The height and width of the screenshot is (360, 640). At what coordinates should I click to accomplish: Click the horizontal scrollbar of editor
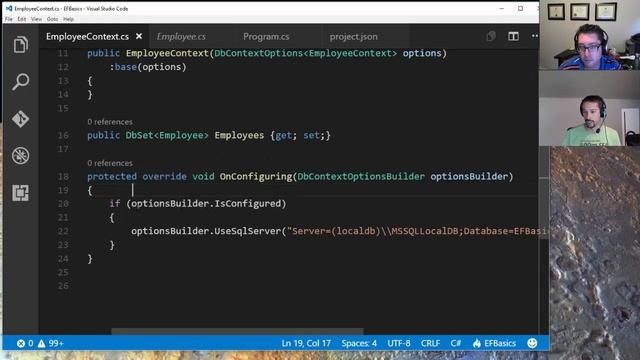[237, 331]
